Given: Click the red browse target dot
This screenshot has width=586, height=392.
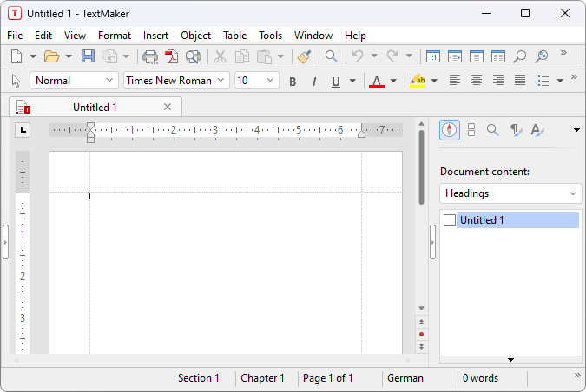Looking at the screenshot, I should (422, 335).
